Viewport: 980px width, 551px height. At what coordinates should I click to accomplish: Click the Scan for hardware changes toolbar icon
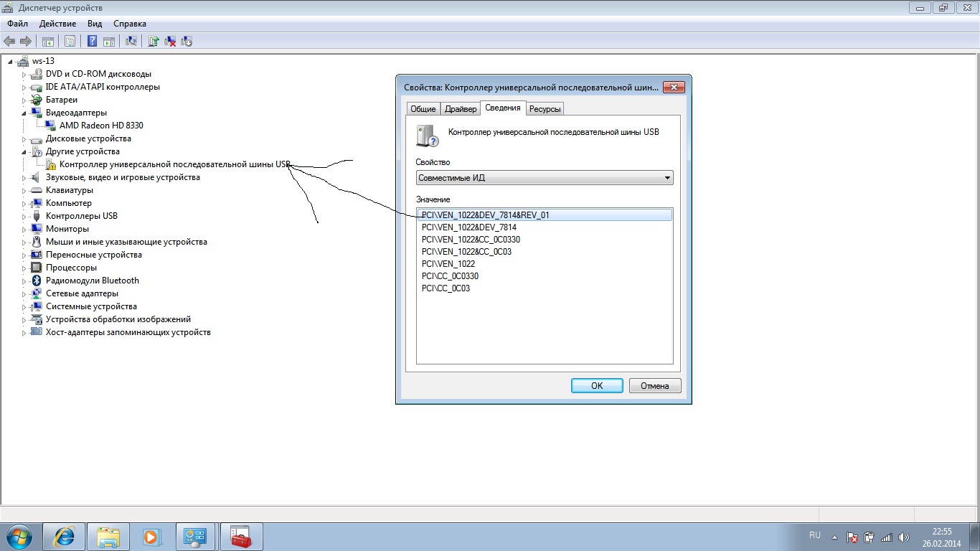coord(131,42)
